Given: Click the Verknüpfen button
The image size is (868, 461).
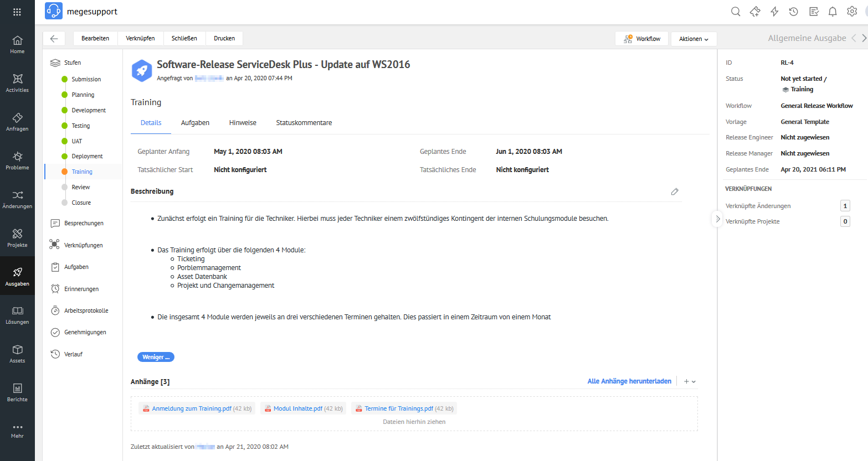Looking at the screenshot, I should (x=140, y=38).
